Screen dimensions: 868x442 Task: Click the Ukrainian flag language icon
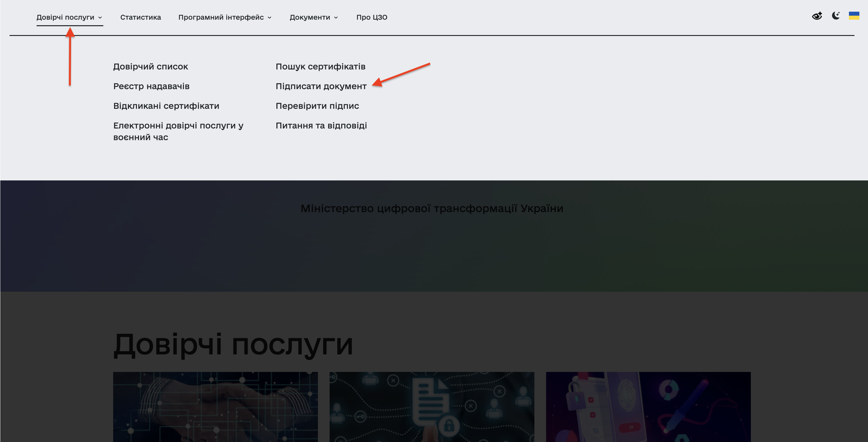(854, 15)
